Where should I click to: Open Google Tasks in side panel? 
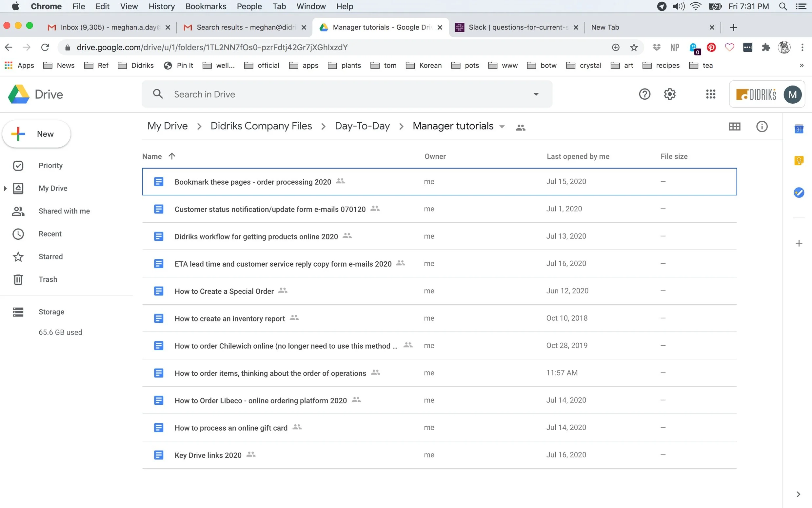(799, 193)
